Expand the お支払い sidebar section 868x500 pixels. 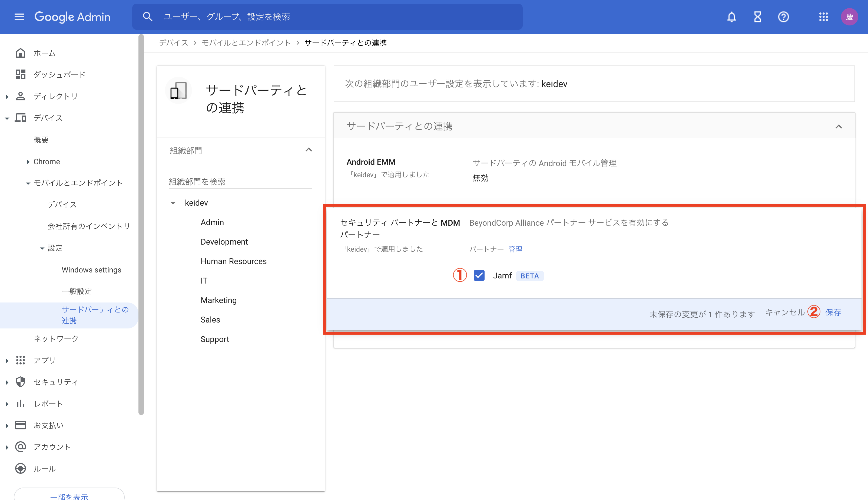click(7, 426)
